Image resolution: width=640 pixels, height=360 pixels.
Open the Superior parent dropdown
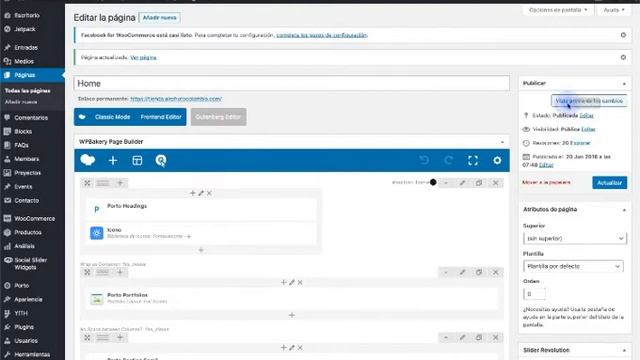[x=574, y=238]
